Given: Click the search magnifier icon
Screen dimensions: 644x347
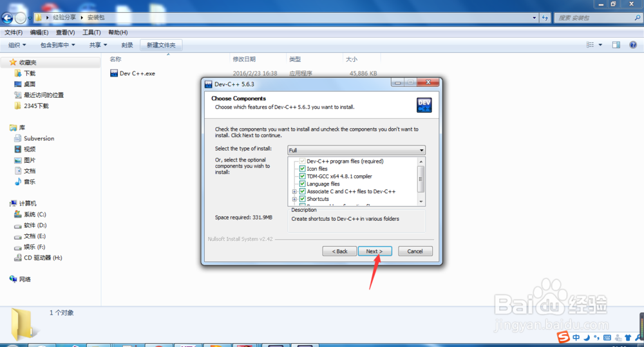Looking at the screenshot, I should pyautogui.click(x=638, y=17).
